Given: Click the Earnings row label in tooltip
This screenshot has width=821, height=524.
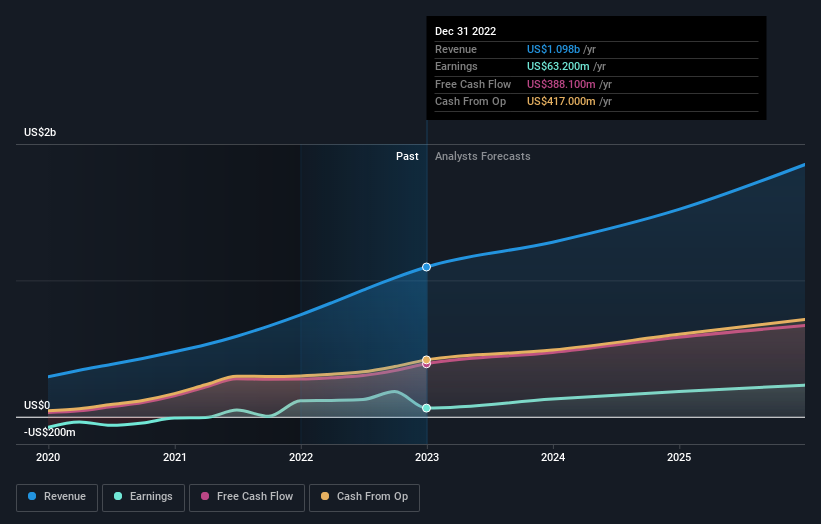Looking at the screenshot, I should 456,66.
